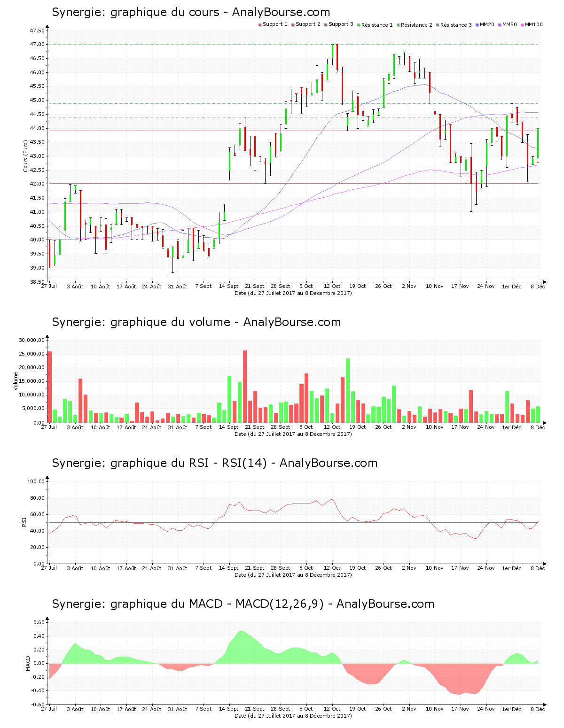
Task: Select the 'MM50' legend label
Action: tap(509, 24)
